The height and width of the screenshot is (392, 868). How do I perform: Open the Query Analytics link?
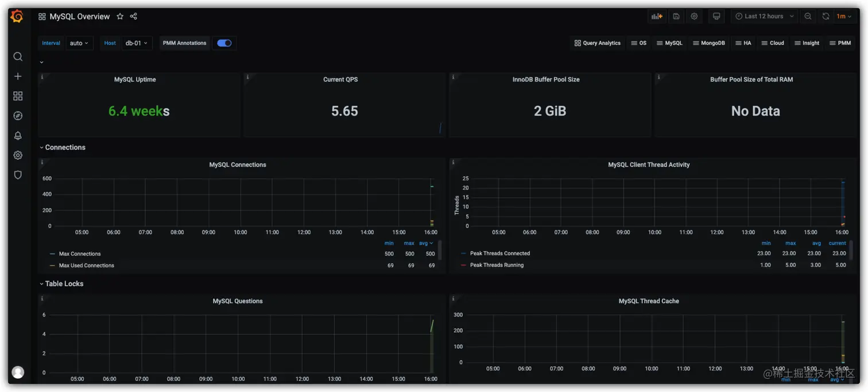pos(598,43)
